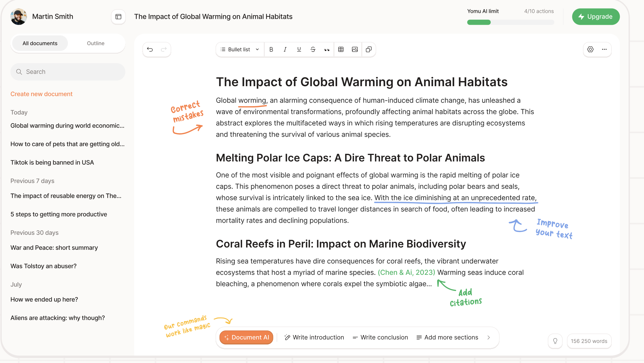Click the Search documents field
Screen dimensions: 644x363
coord(68,72)
